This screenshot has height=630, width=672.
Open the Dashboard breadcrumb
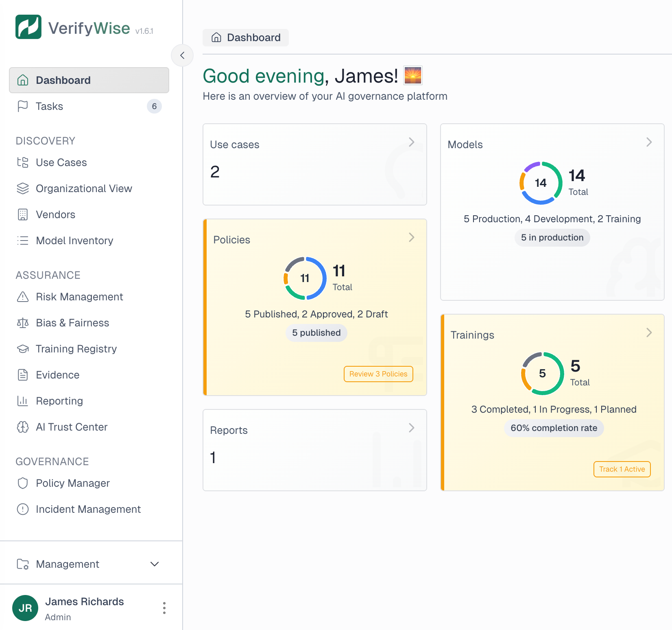[x=246, y=37]
